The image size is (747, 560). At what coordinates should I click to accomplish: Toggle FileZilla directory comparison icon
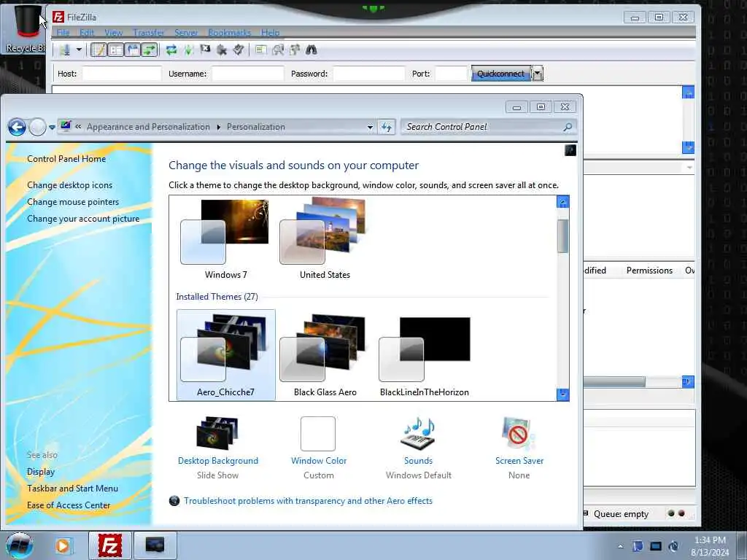tap(278, 50)
